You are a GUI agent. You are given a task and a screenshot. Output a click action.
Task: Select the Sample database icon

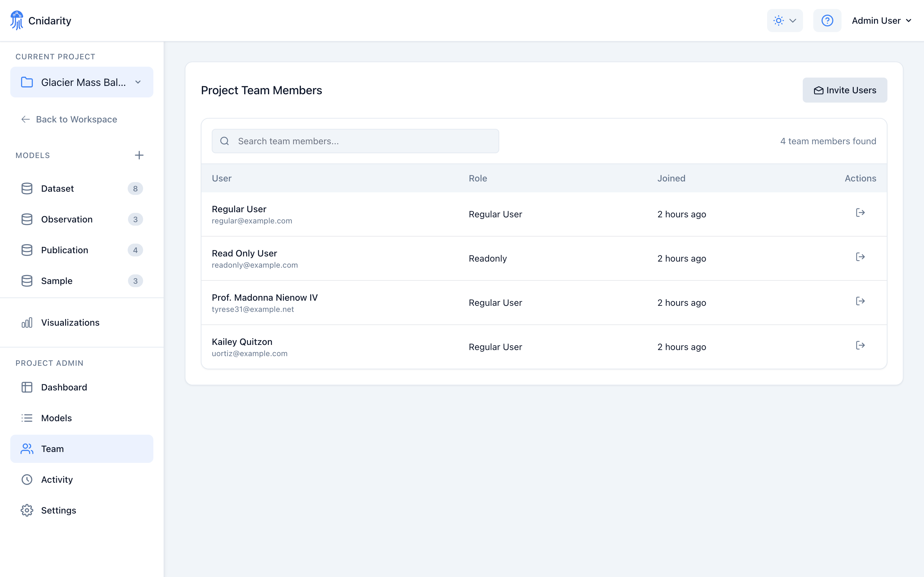pos(27,281)
